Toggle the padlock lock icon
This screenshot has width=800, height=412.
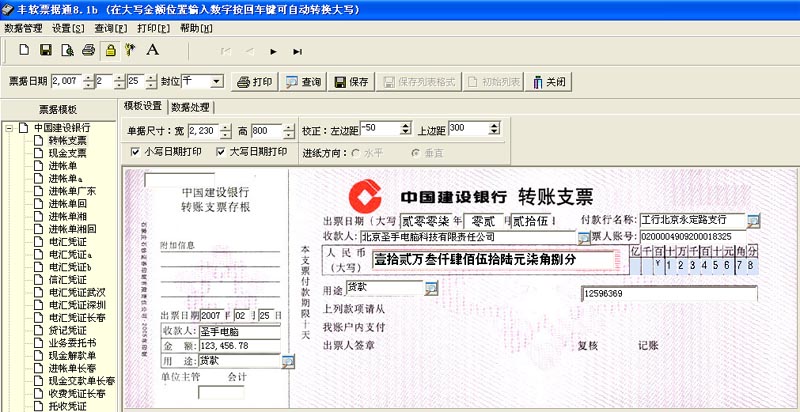(110, 50)
